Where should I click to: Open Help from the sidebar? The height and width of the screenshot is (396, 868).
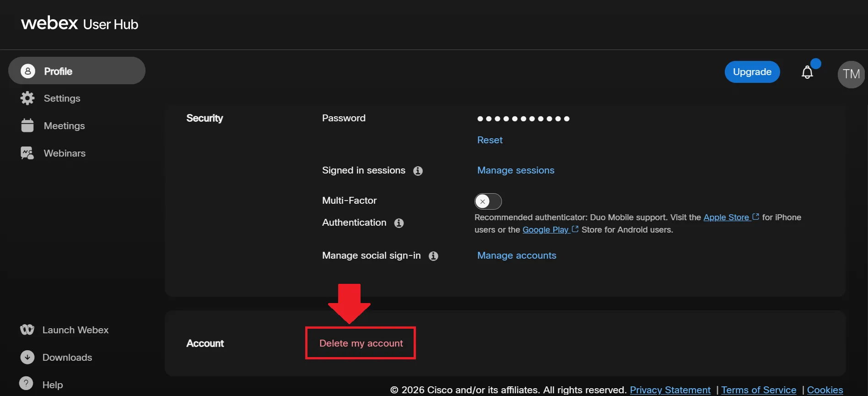pos(53,385)
